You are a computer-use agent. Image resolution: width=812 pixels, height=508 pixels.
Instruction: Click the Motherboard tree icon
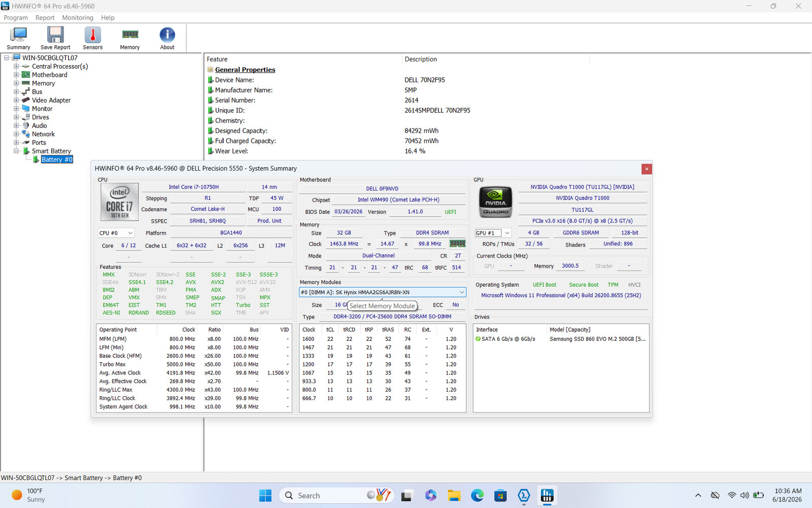[x=26, y=75]
